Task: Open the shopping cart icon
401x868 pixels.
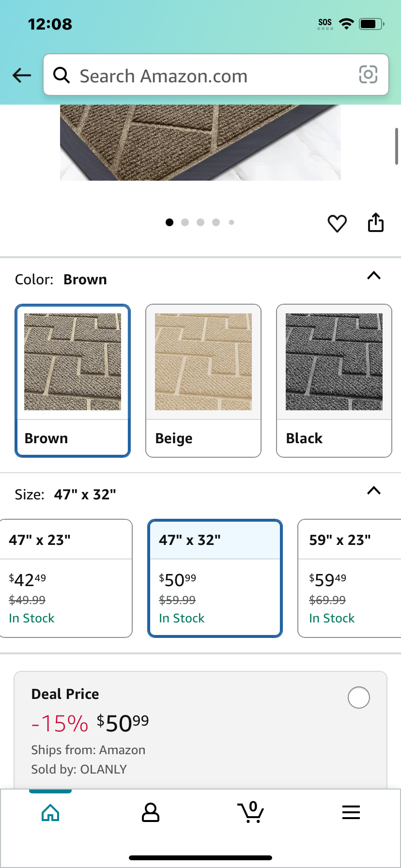Action: 251,812
